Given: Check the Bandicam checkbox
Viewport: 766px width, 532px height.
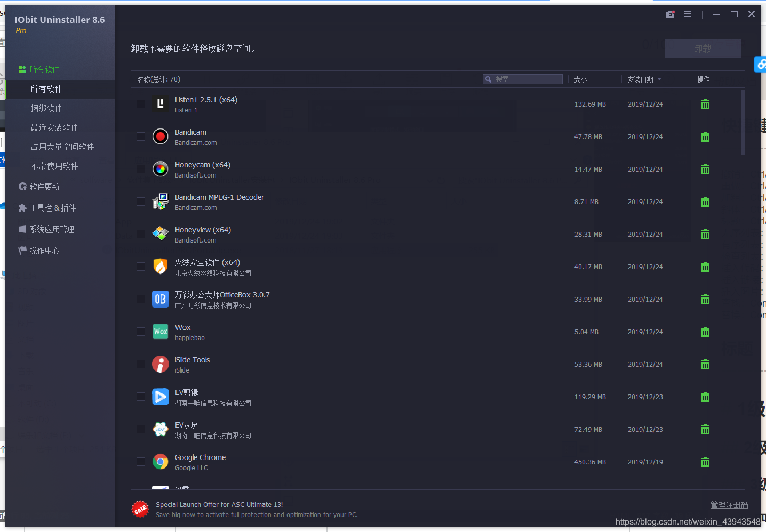Looking at the screenshot, I should [141, 136].
